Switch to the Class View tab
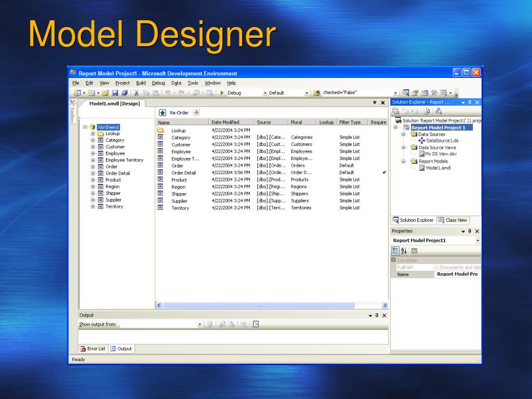Screen dimensions: 532x399 click(x=453, y=220)
